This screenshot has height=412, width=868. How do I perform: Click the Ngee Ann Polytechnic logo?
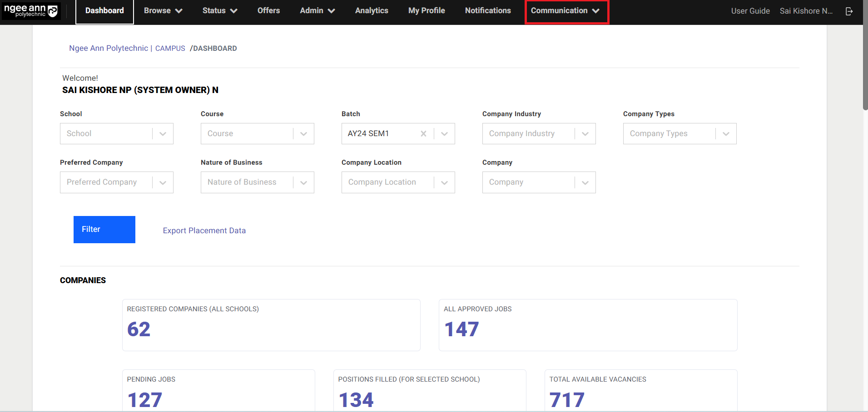click(x=31, y=11)
